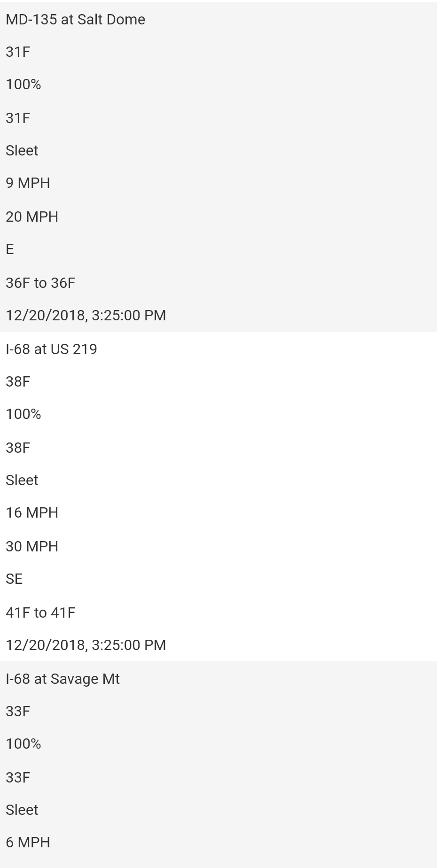Open the I-68 at Savage Mt station
The height and width of the screenshot is (868, 437).
[62, 679]
